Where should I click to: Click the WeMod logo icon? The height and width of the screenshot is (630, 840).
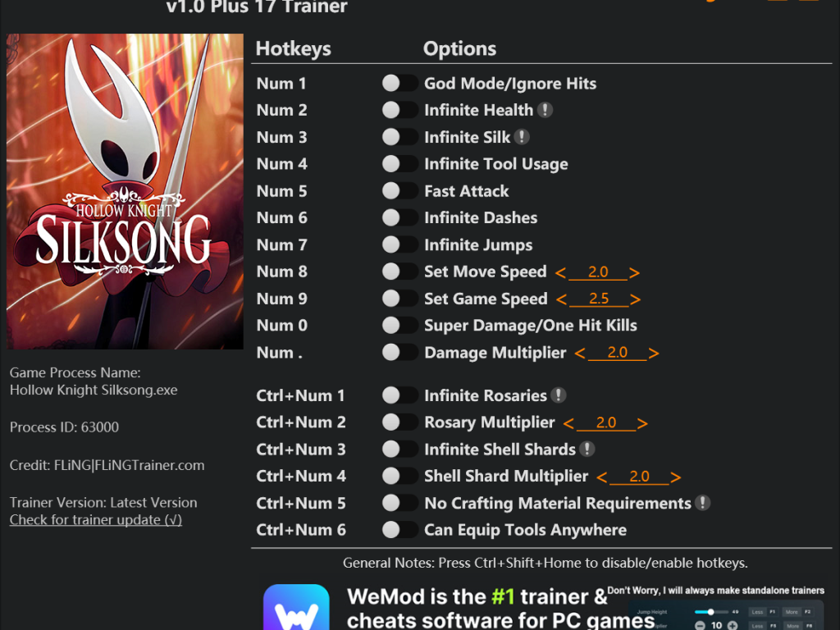pos(296,607)
